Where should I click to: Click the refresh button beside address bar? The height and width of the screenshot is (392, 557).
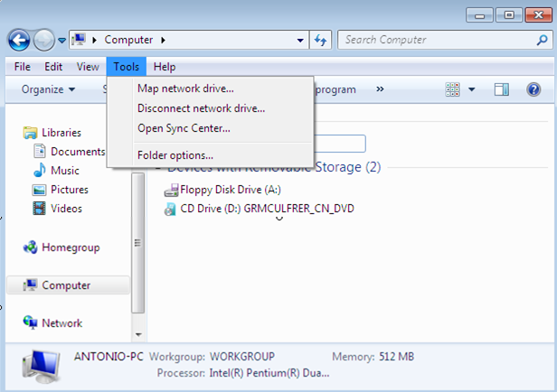320,40
